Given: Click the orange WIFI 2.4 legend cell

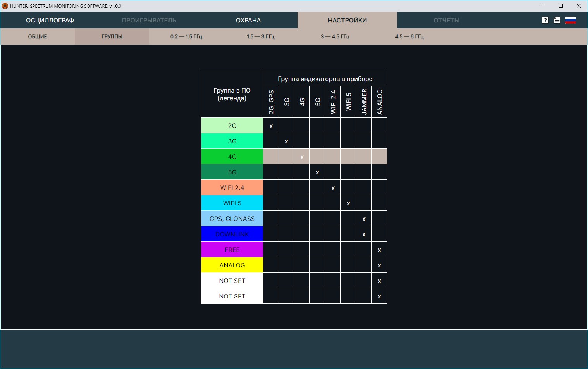Looking at the screenshot, I should click(x=232, y=188).
